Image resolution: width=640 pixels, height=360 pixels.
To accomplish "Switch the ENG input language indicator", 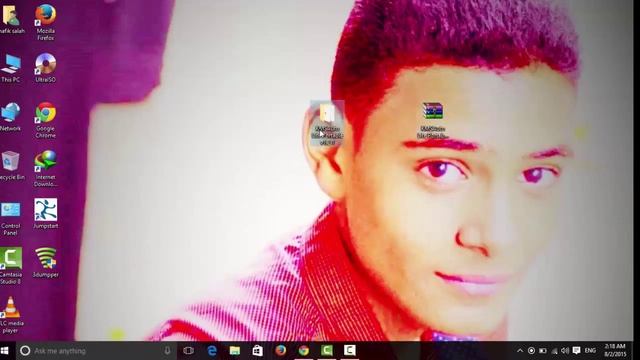I will click(x=590, y=350).
